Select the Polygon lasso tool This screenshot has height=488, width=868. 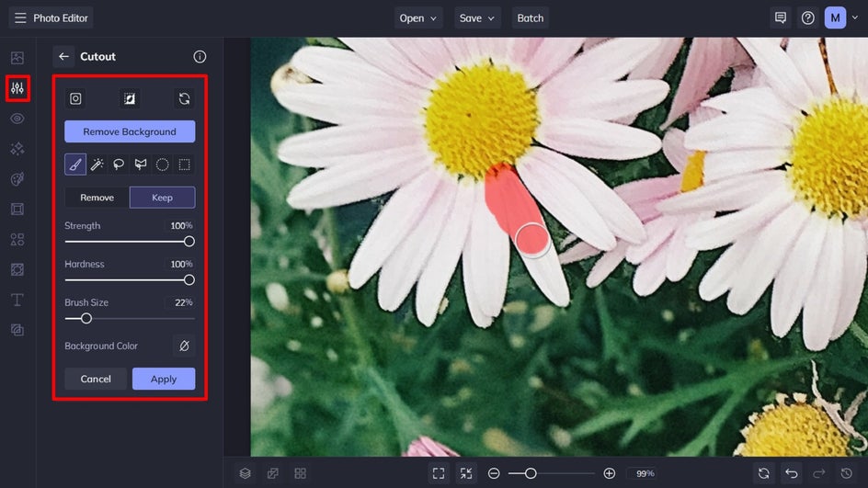141,165
